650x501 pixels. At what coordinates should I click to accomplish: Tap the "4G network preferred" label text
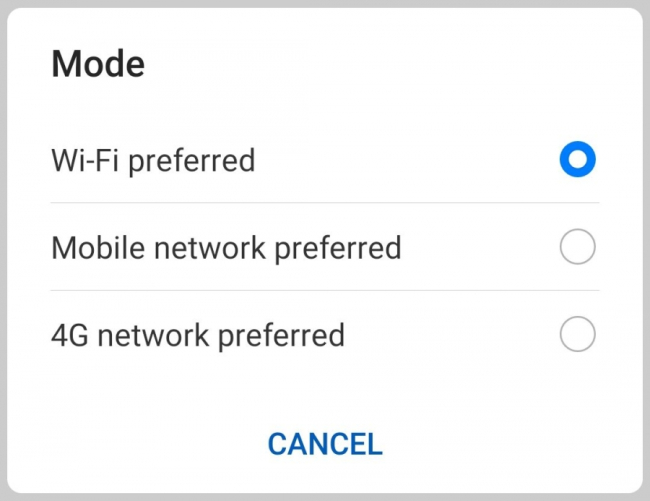[198, 335]
